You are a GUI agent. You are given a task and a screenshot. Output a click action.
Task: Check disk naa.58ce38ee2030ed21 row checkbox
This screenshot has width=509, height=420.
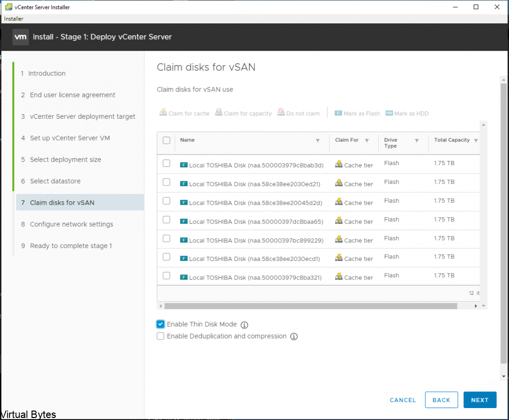click(166, 182)
